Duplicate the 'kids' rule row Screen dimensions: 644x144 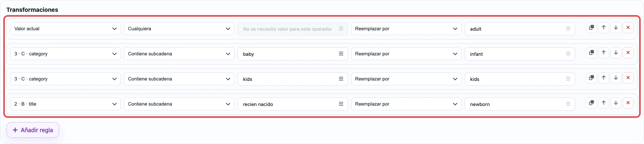[x=592, y=78]
